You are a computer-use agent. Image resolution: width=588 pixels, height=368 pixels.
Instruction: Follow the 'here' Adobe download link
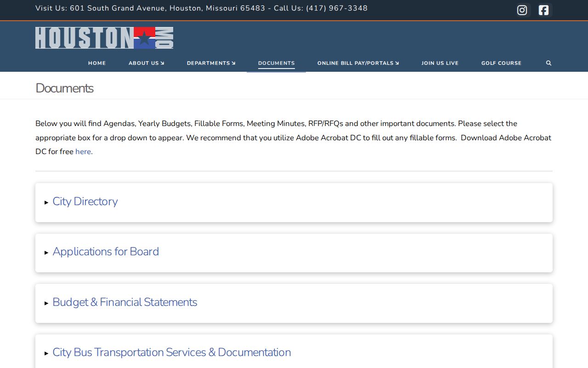(83, 151)
